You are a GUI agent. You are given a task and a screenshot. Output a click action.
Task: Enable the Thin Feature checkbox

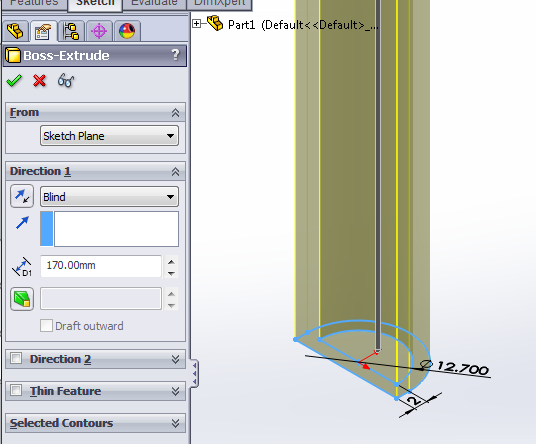tap(16, 390)
